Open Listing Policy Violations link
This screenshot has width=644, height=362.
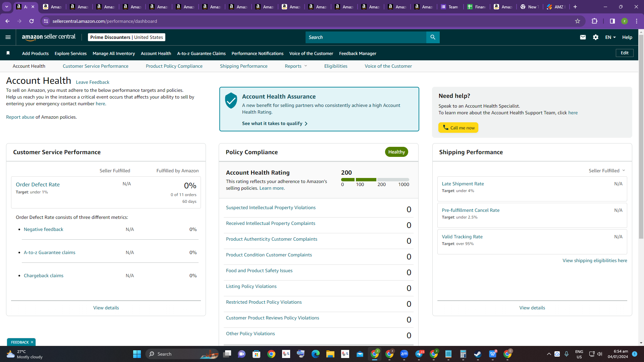tap(251, 286)
